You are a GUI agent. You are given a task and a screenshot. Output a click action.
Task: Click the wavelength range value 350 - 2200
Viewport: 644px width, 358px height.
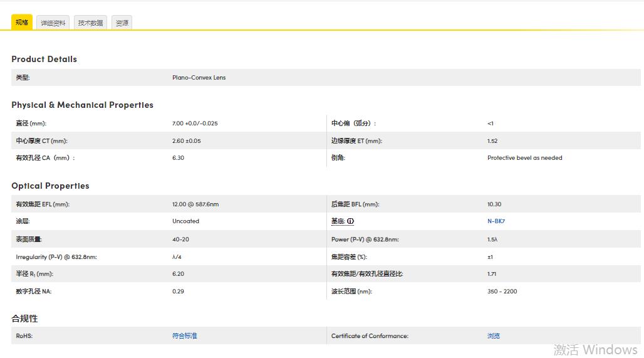pos(502,292)
